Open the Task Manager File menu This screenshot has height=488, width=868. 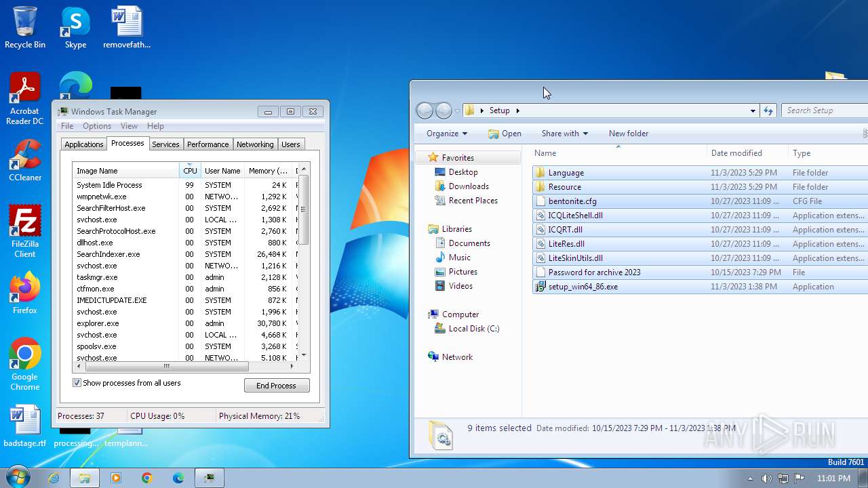[x=67, y=126]
